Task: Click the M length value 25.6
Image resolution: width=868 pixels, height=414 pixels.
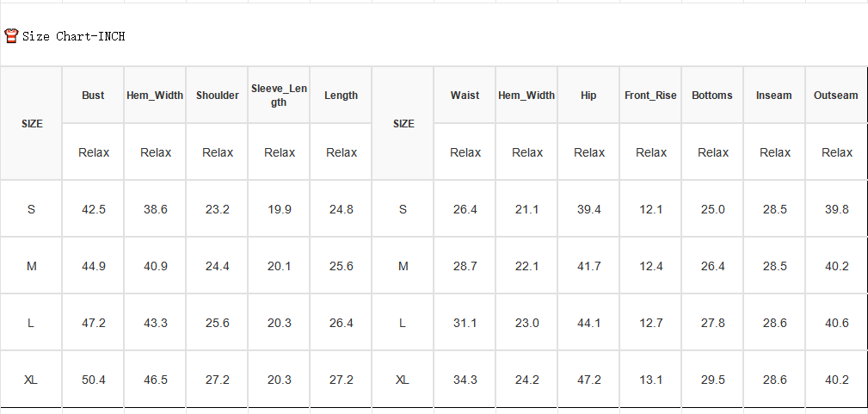Action: tap(341, 267)
